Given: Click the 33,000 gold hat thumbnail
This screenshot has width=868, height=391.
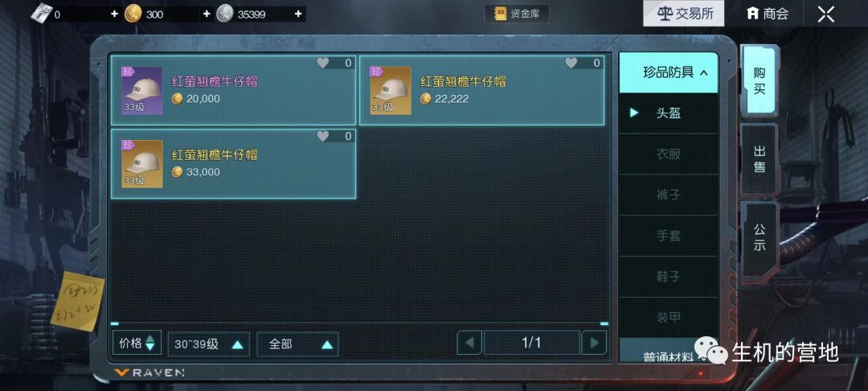Looking at the screenshot, I should click(142, 164).
